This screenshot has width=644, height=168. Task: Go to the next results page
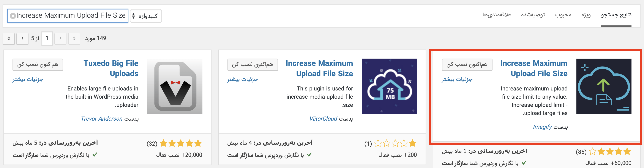pos(22,38)
